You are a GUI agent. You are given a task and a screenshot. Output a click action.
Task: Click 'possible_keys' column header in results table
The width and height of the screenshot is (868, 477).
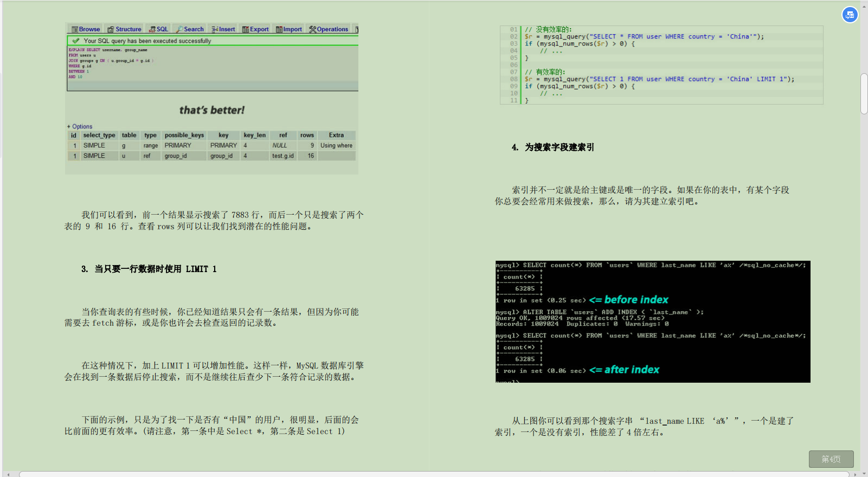point(184,135)
